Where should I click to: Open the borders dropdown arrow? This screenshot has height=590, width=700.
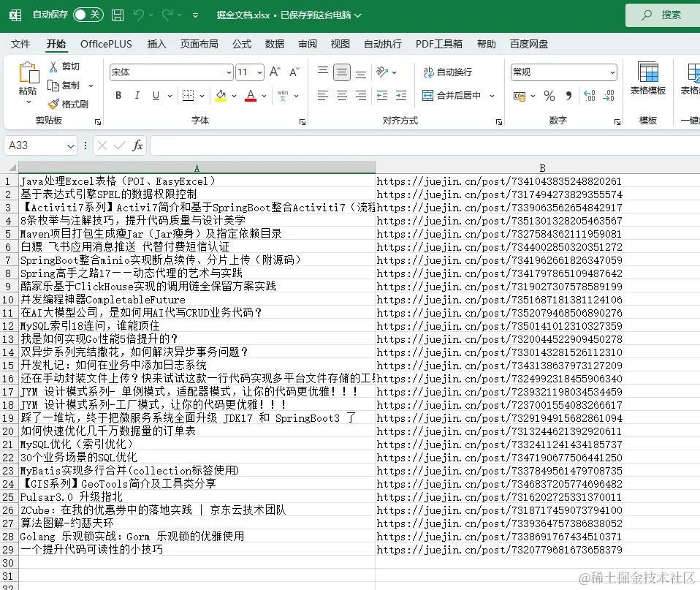202,96
